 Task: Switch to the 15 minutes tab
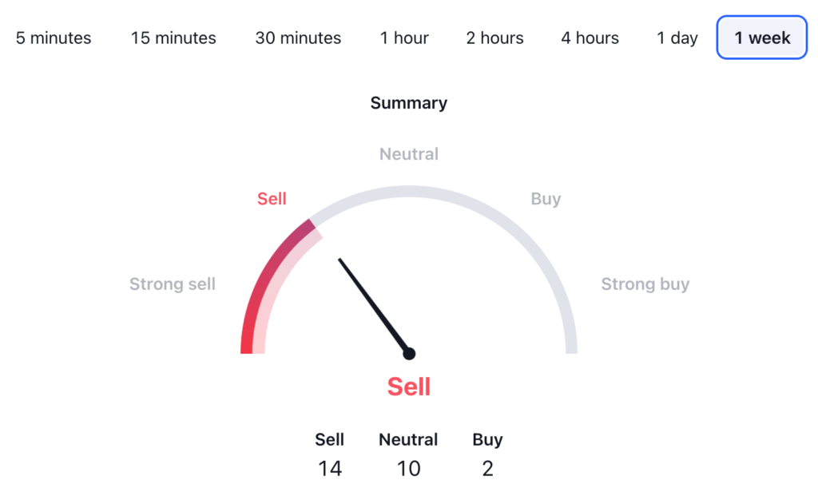pos(173,38)
